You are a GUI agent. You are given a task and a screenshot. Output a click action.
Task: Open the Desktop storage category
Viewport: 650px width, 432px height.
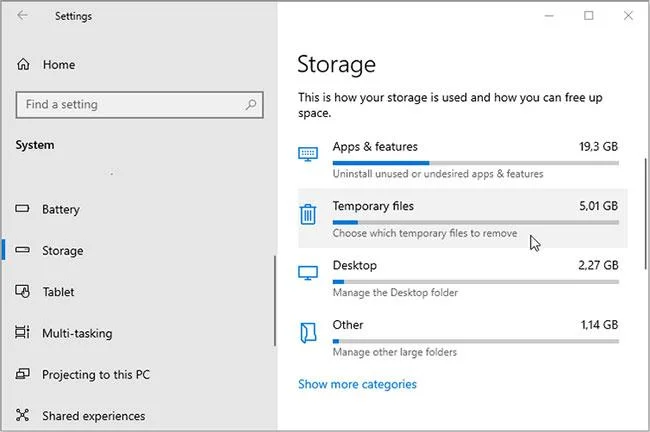463,278
